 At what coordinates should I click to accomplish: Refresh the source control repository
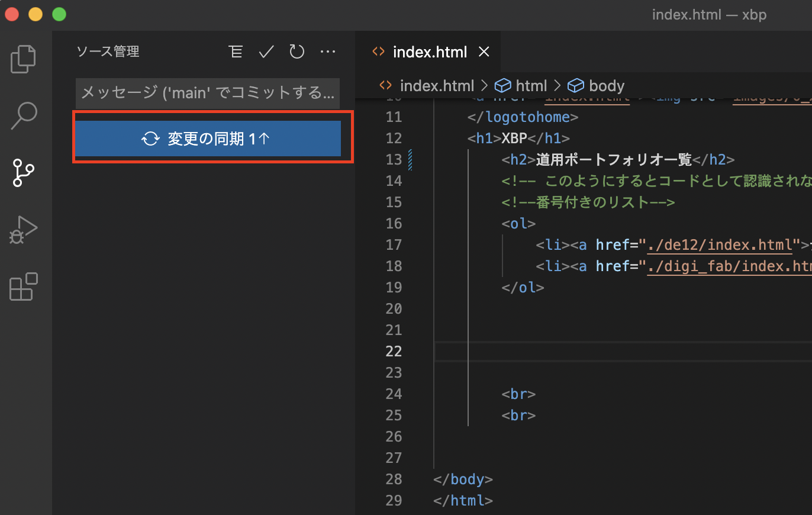coord(297,51)
